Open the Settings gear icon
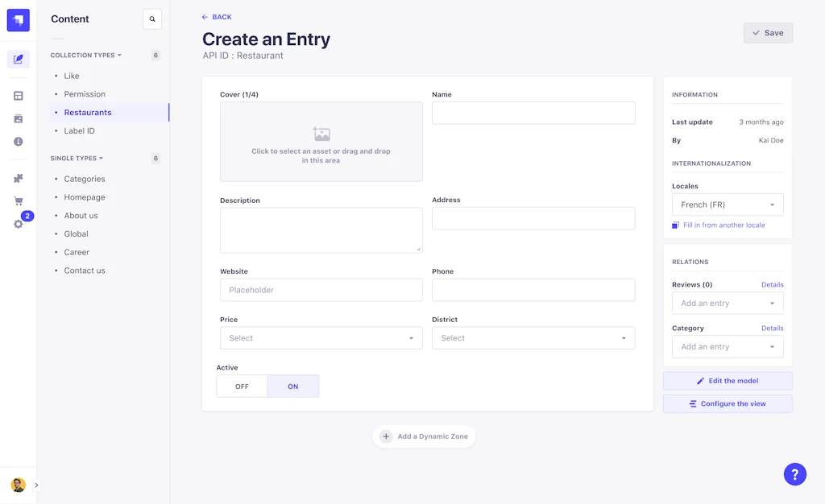Image resolution: width=825 pixels, height=504 pixels. point(18,224)
